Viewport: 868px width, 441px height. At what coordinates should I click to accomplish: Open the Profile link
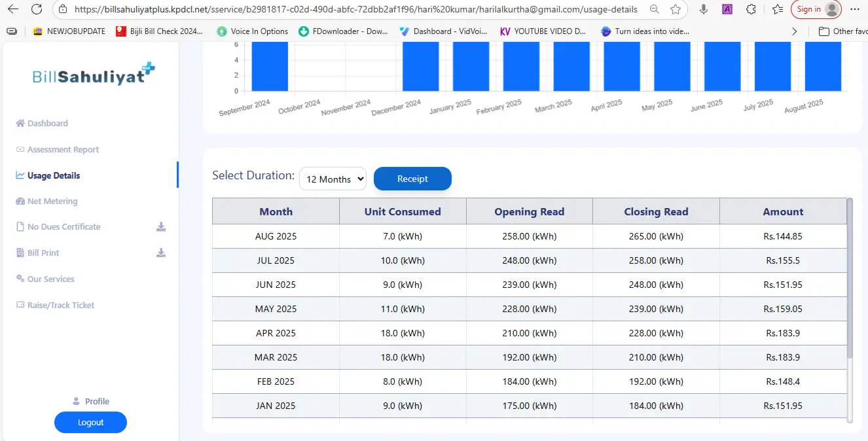coord(97,402)
